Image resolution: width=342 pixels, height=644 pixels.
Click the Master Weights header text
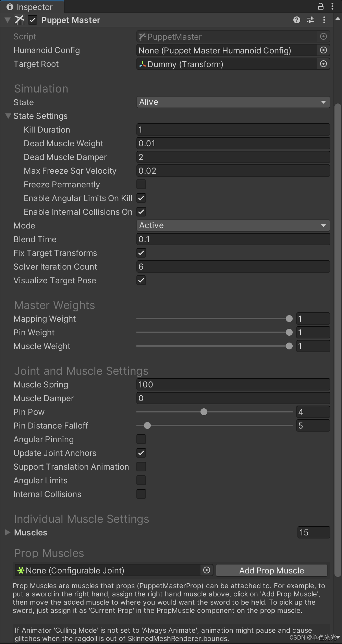[x=54, y=305]
